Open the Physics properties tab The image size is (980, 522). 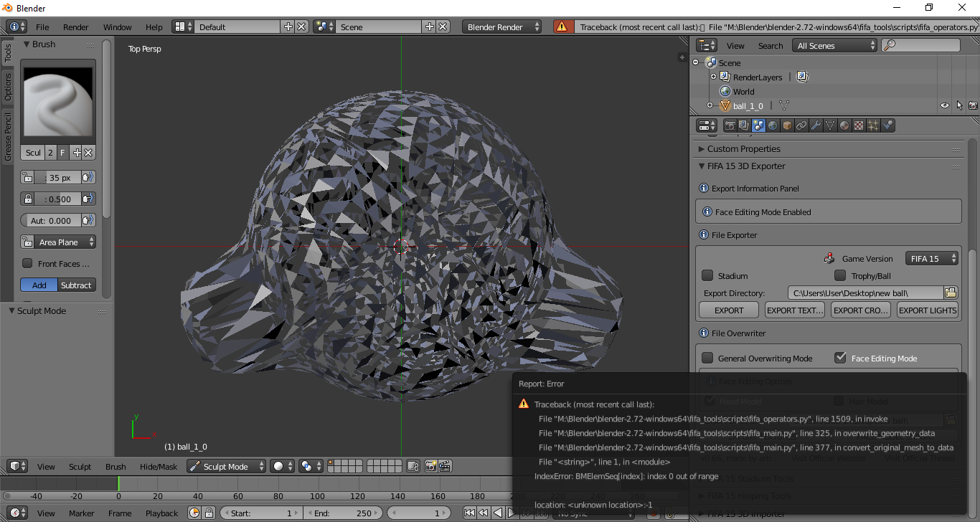(x=887, y=125)
